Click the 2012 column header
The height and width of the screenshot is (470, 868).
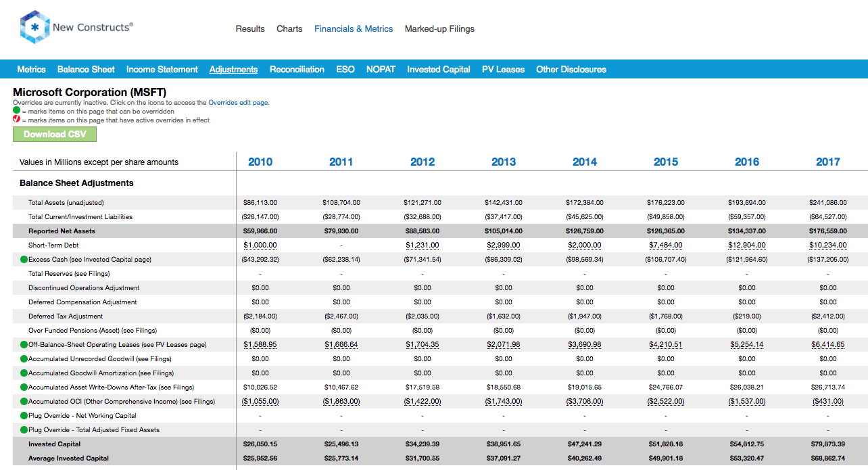pyautogui.click(x=423, y=162)
